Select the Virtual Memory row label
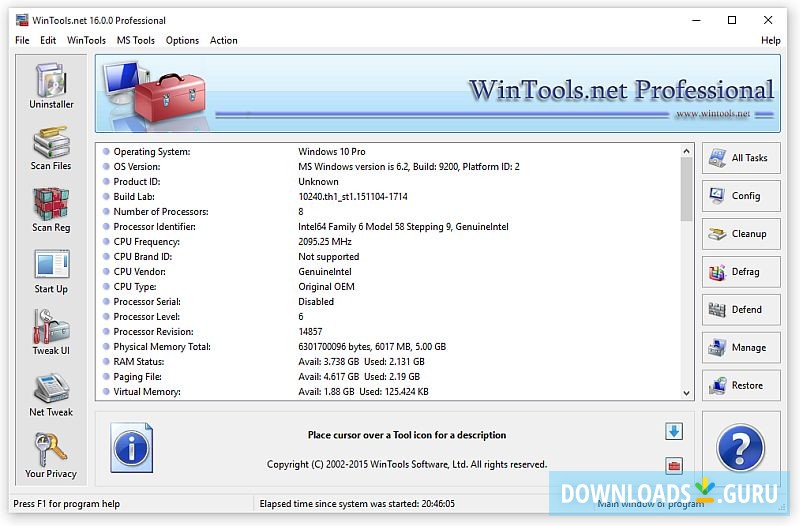This screenshot has width=800, height=526. pos(147,392)
